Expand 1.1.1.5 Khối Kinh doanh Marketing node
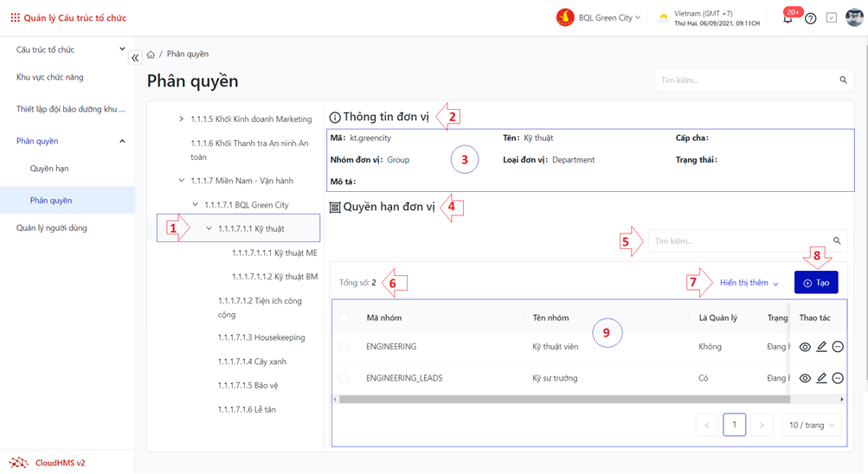The image size is (868, 474). coord(181,119)
